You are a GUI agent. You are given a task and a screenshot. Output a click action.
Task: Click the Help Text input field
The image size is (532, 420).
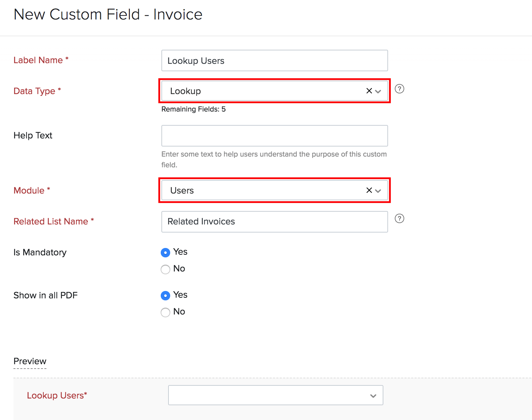coord(274,136)
